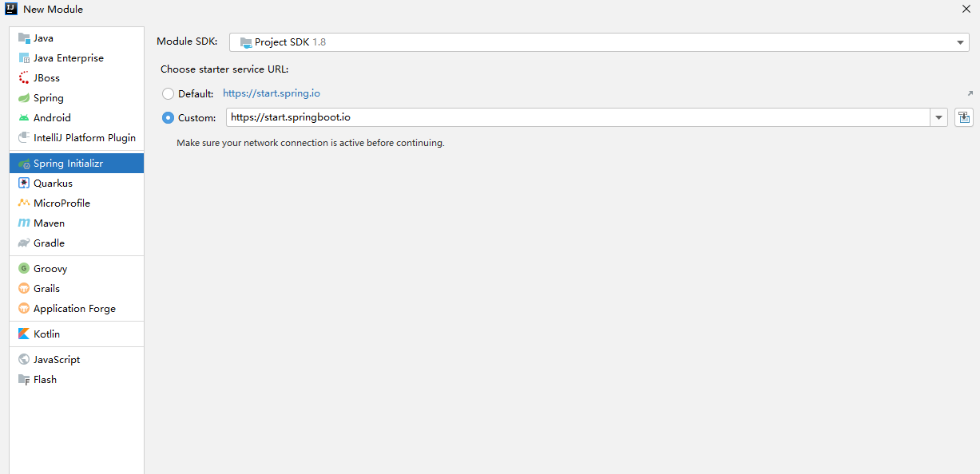Choose JBoss module type
980x474 pixels.
click(x=77, y=77)
